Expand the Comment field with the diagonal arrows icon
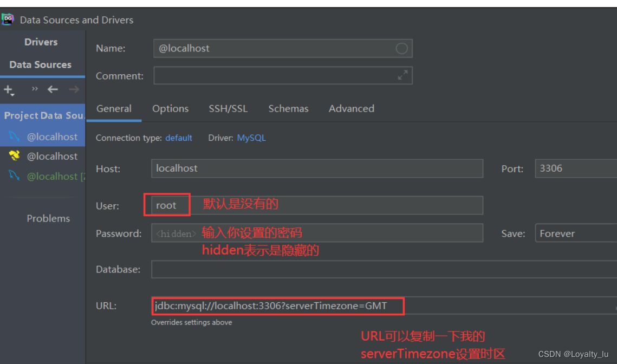This screenshot has height=364, width=617. click(x=403, y=75)
